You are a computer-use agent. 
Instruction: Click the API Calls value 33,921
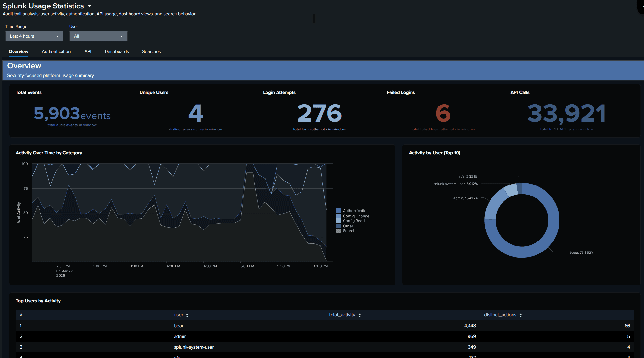click(567, 114)
